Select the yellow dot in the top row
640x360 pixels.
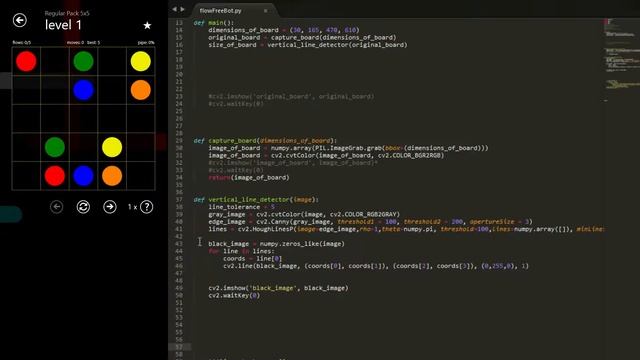(x=141, y=61)
